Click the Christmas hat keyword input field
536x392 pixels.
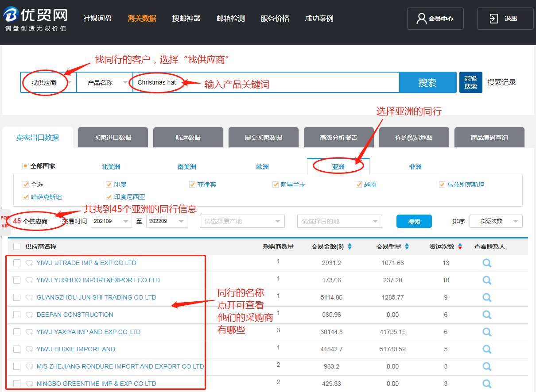coord(266,82)
